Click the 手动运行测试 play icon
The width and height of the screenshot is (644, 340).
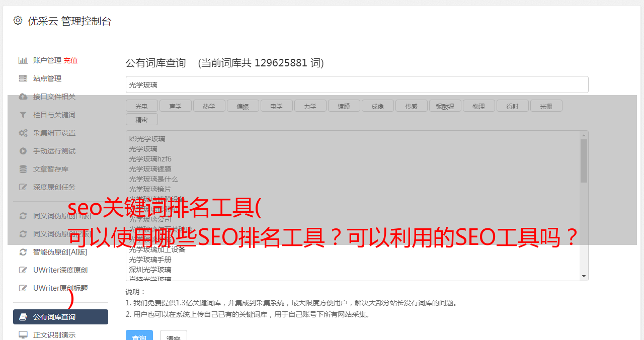coord(23,151)
